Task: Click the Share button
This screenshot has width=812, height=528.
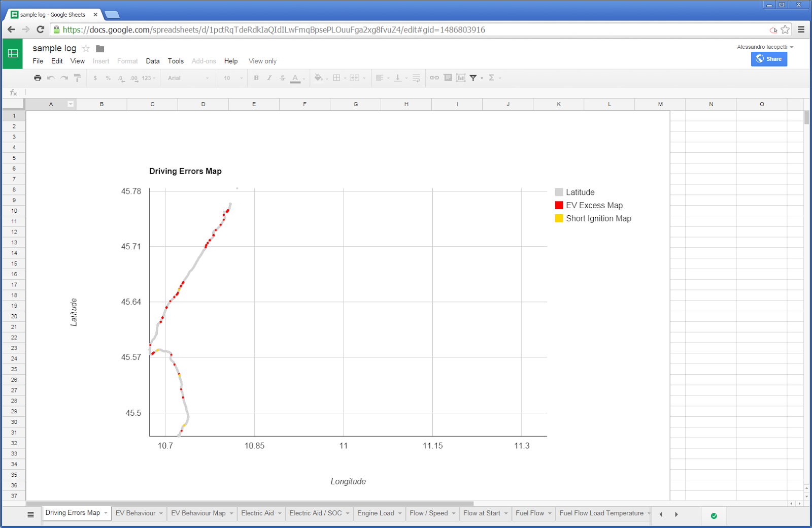Action: 769,59
